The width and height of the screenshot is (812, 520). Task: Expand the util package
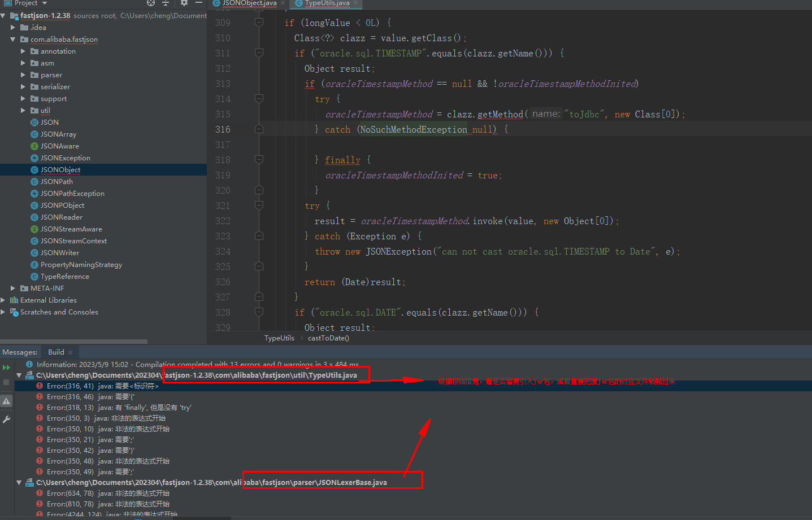23,111
